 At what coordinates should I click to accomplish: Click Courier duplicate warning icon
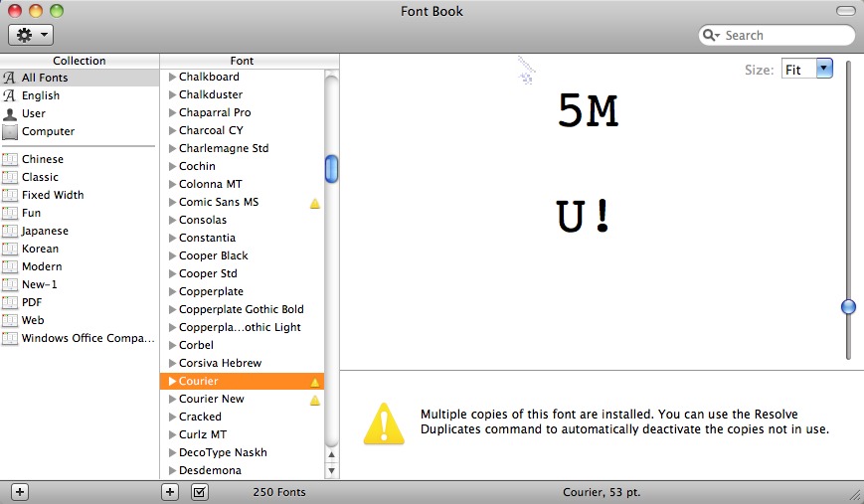click(x=314, y=383)
